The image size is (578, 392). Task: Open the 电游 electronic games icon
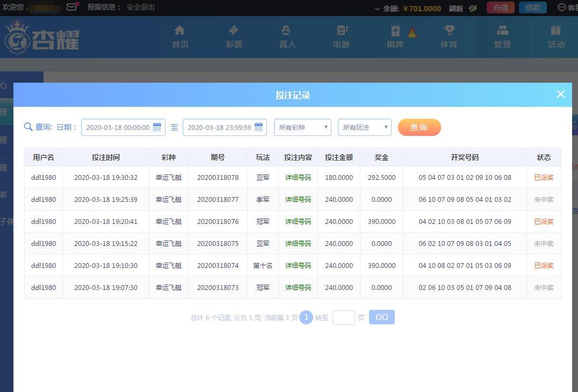342,31
